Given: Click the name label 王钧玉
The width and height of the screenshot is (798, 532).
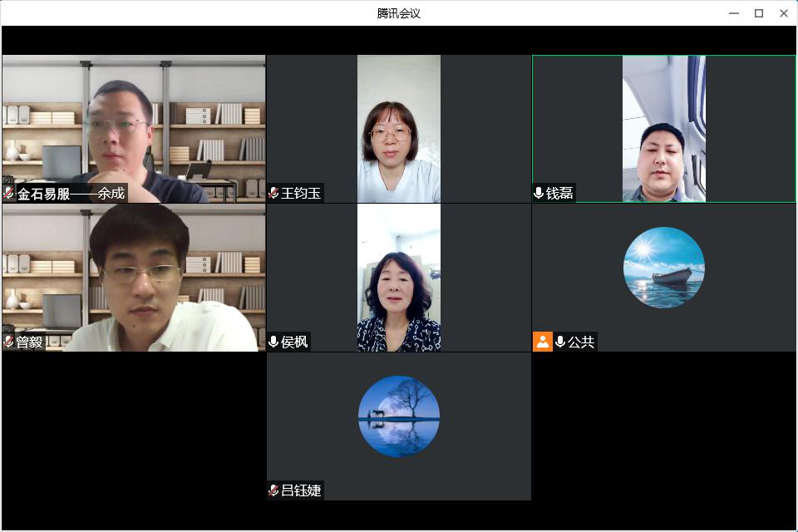Looking at the screenshot, I should 301,194.
